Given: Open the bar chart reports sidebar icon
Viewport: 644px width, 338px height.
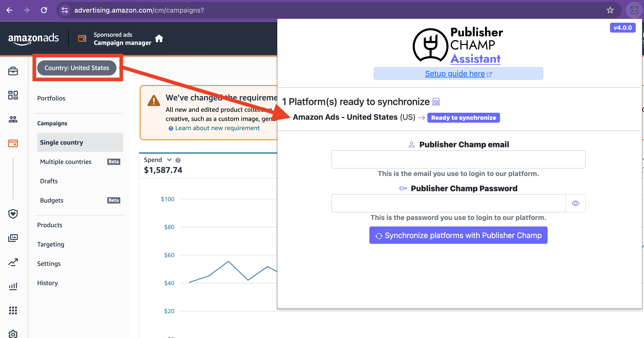Looking at the screenshot, I should 13,286.
